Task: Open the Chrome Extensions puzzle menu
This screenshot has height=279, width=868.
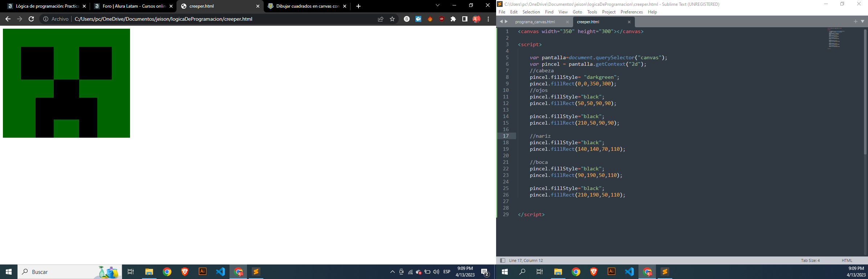Action: click(x=453, y=19)
